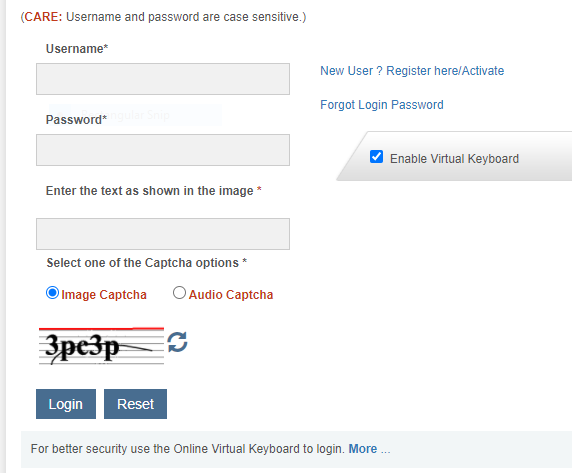Click the Audio Captcha red label

(x=231, y=295)
